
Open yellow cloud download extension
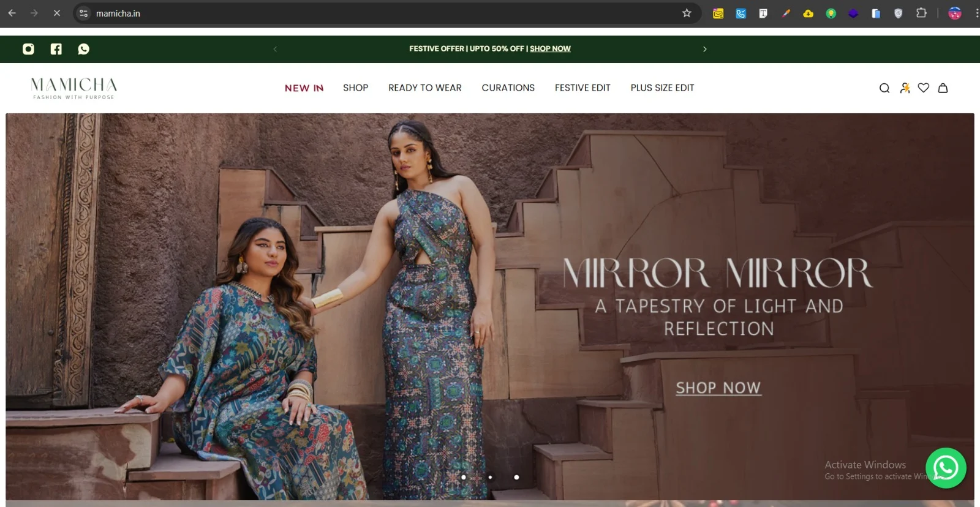(x=809, y=13)
